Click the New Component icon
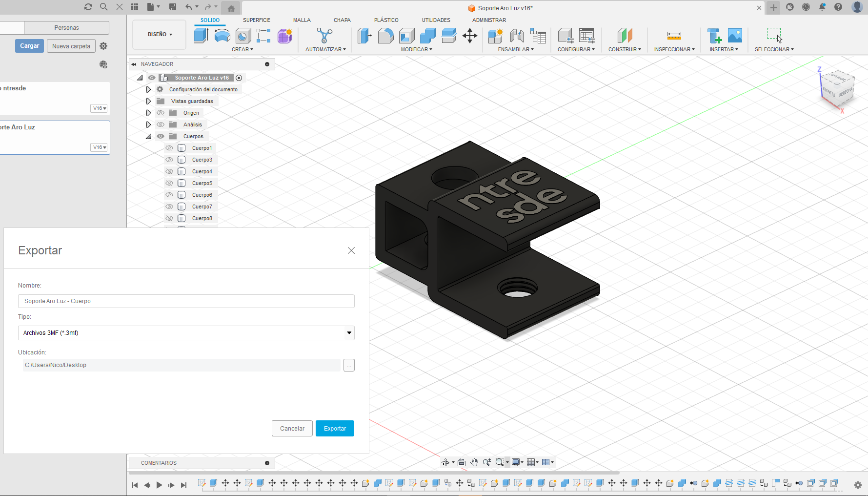This screenshot has height=496, width=868. pyautogui.click(x=495, y=36)
